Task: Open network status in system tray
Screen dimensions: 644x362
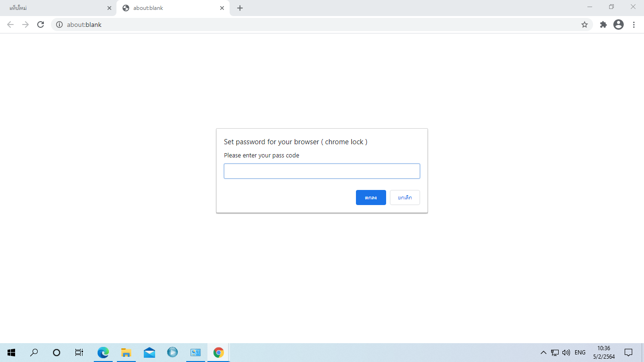Action: coord(555,352)
